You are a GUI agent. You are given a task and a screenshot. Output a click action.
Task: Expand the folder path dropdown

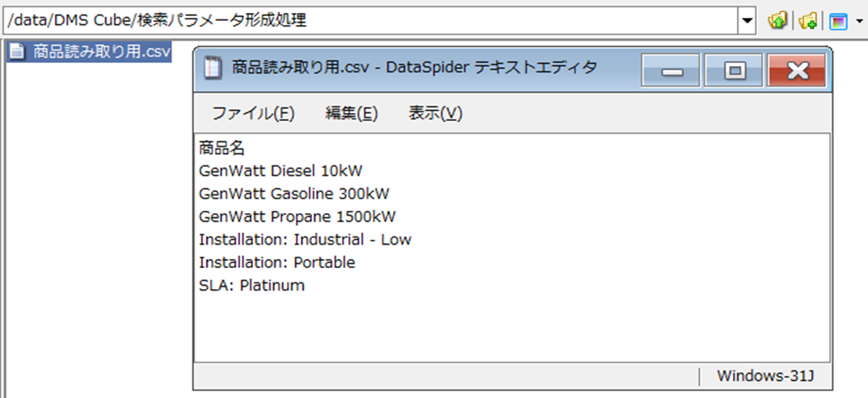point(748,20)
